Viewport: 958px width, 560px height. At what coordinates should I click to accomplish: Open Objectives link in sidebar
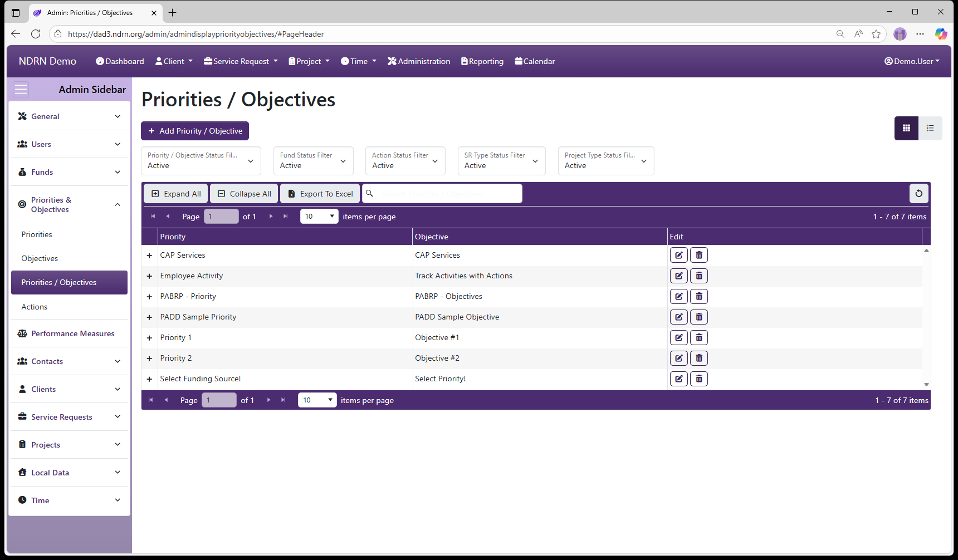40,258
